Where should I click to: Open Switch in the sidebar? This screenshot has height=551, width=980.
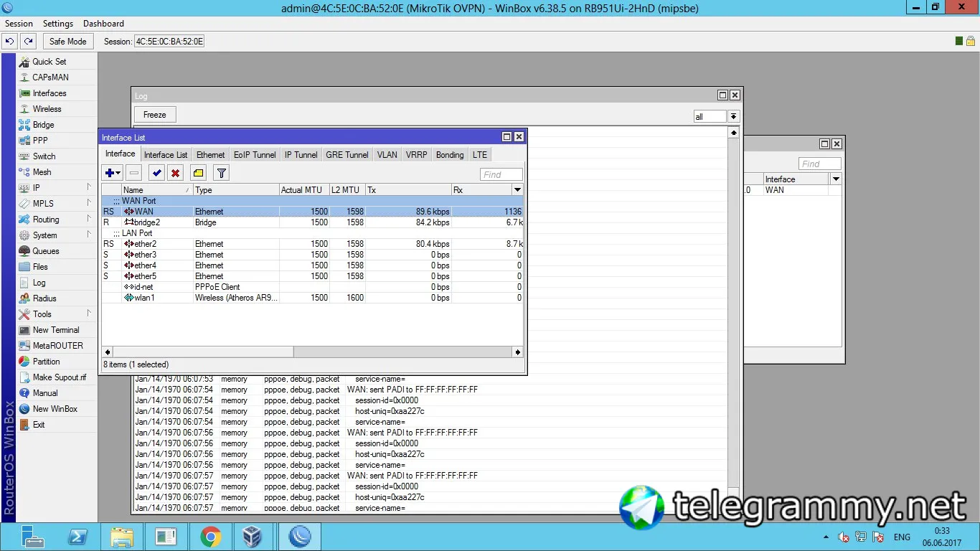44,156
